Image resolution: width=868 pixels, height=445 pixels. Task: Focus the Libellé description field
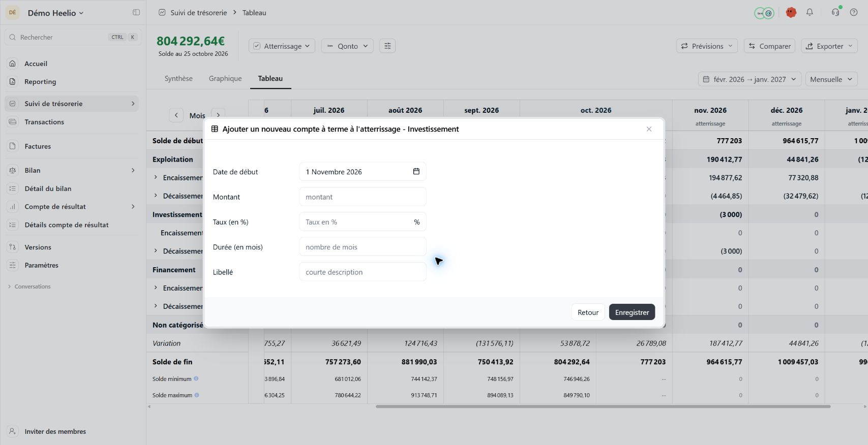coord(363,272)
